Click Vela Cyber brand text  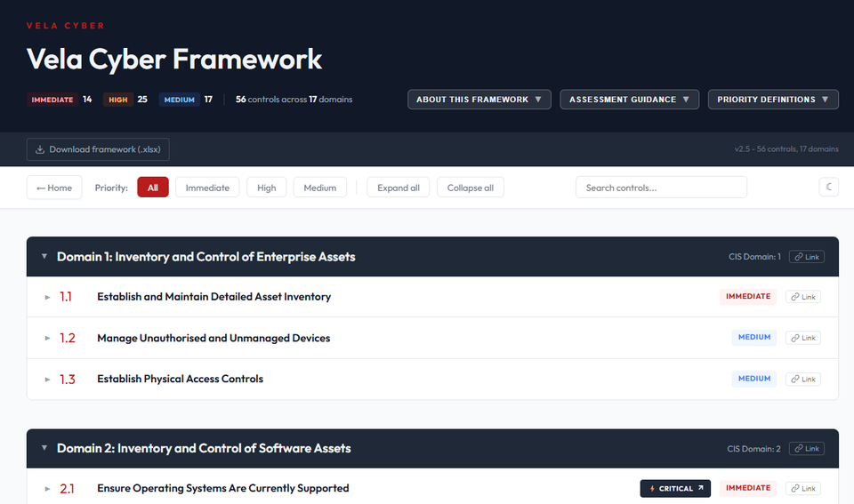point(65,26)
